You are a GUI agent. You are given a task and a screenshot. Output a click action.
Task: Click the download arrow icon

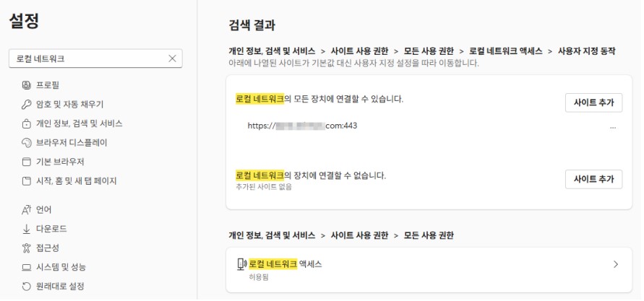coord(27,229)
